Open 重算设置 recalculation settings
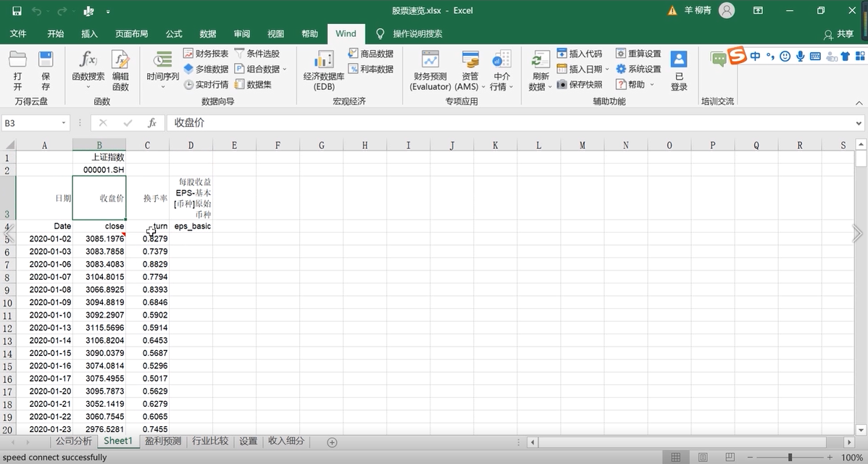The width and height of the screenshot is (868, 464). coord(638,54)
